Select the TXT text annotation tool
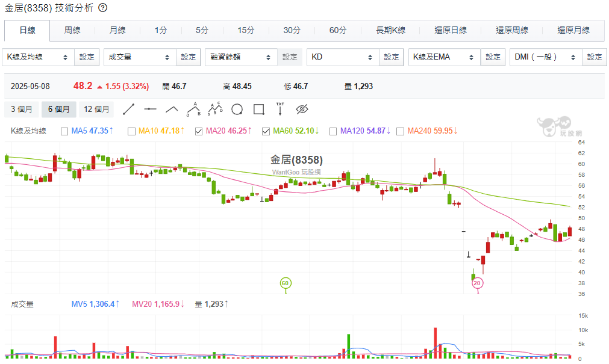Screen dimensions: 609x364 click(x=280, y=109)
